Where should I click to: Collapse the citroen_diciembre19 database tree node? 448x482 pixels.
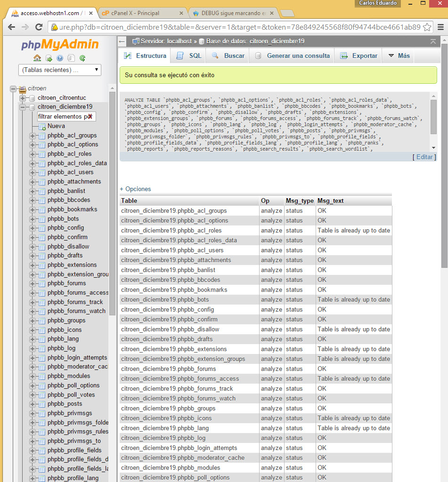(23, 107)
